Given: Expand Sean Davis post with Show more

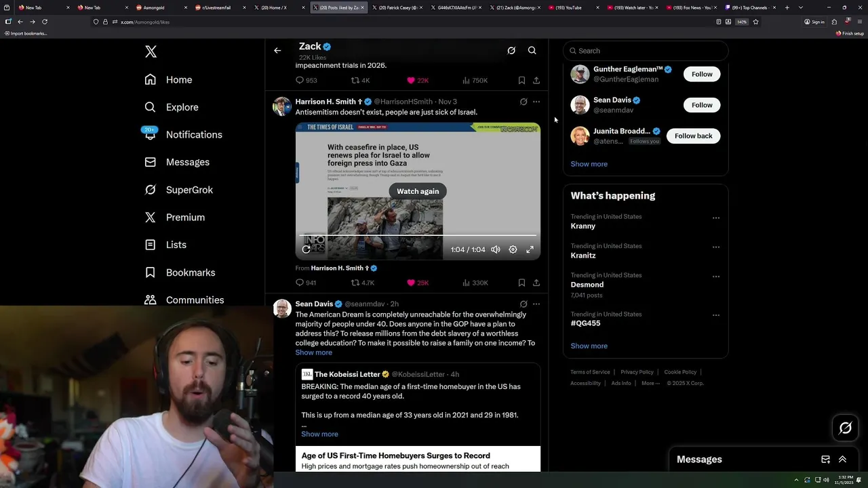Looking at the screenshot, I should 313,352.
